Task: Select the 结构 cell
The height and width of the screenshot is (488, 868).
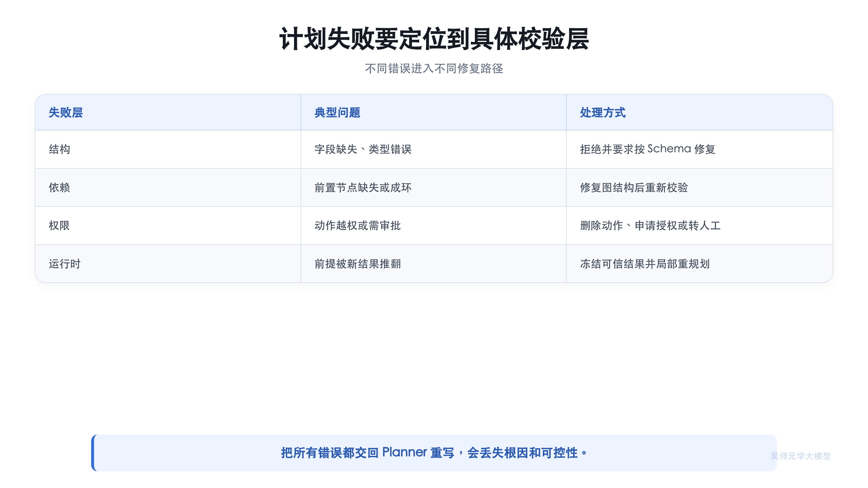Action: click(x=168, y=149)
